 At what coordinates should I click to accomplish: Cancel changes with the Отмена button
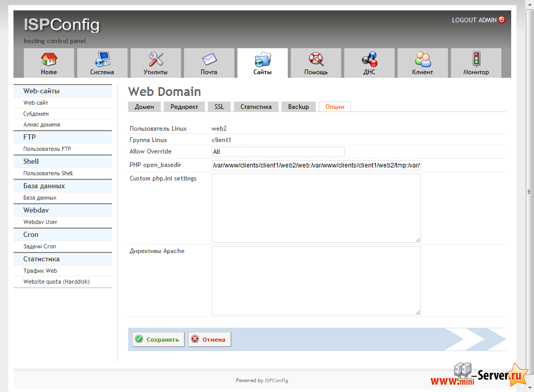[210, 340]
